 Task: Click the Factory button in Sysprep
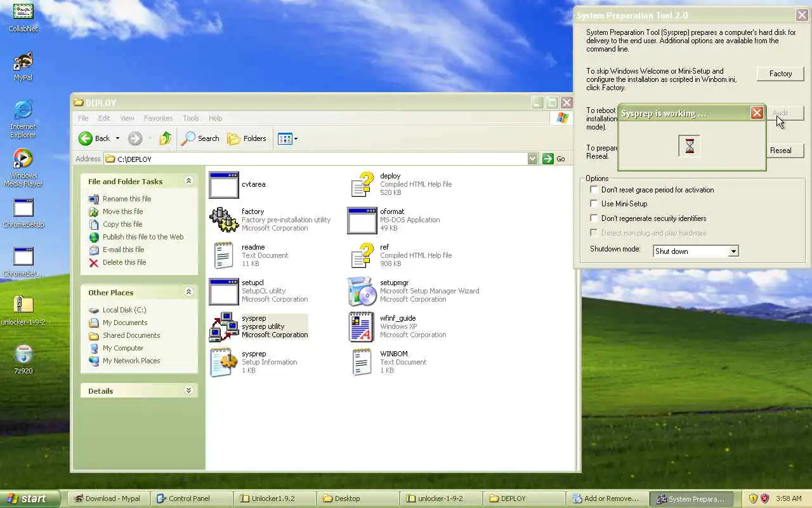coord(780,74)
